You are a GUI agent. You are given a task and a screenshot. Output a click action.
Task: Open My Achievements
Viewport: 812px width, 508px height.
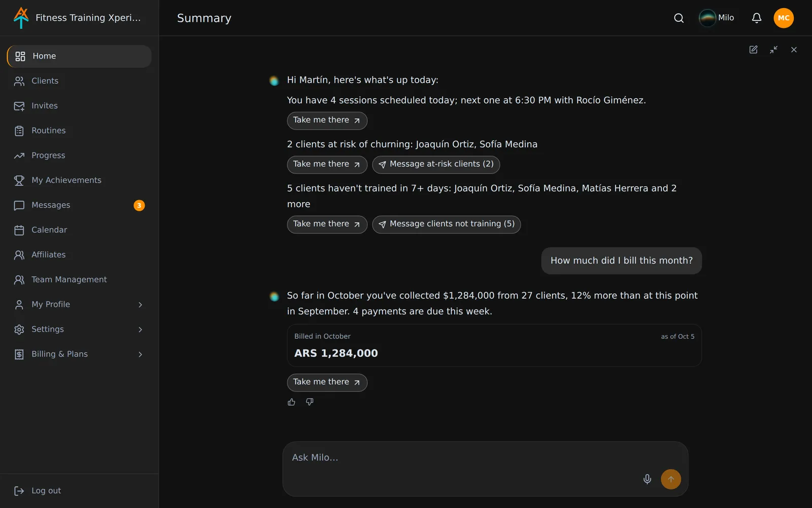click(79, 180)
